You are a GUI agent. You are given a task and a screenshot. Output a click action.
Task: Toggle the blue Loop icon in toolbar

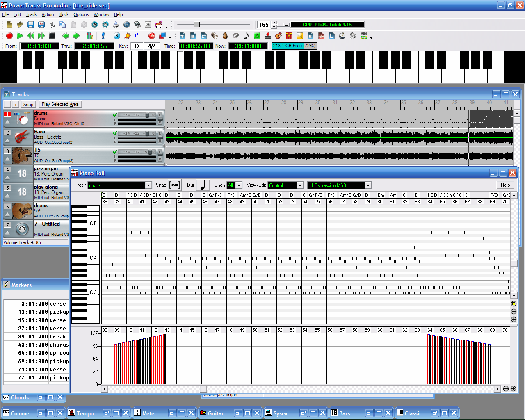click(x=138, y=36)
